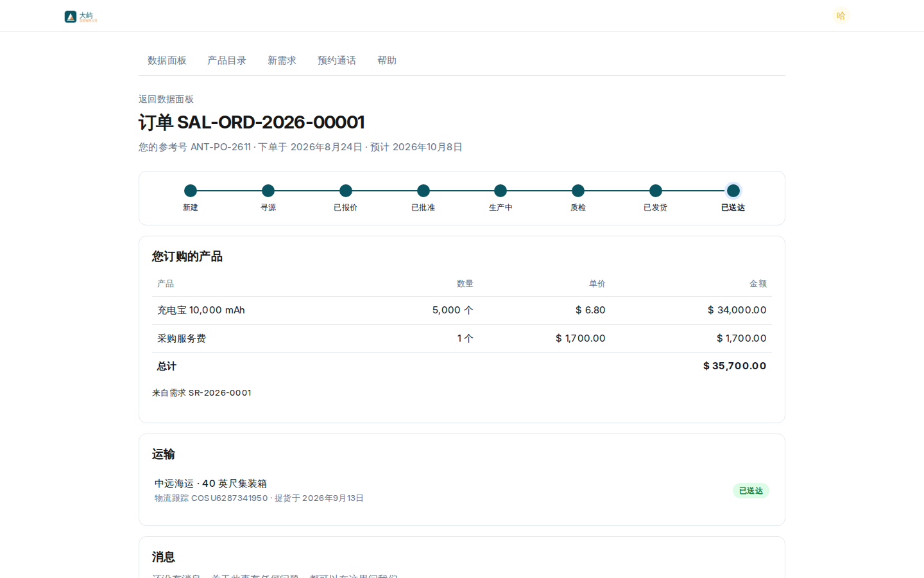Image resolution: width=924 pixels, height=578 pixels.
Task: Click the 生产中 stage dot
Action: [501, 191]
